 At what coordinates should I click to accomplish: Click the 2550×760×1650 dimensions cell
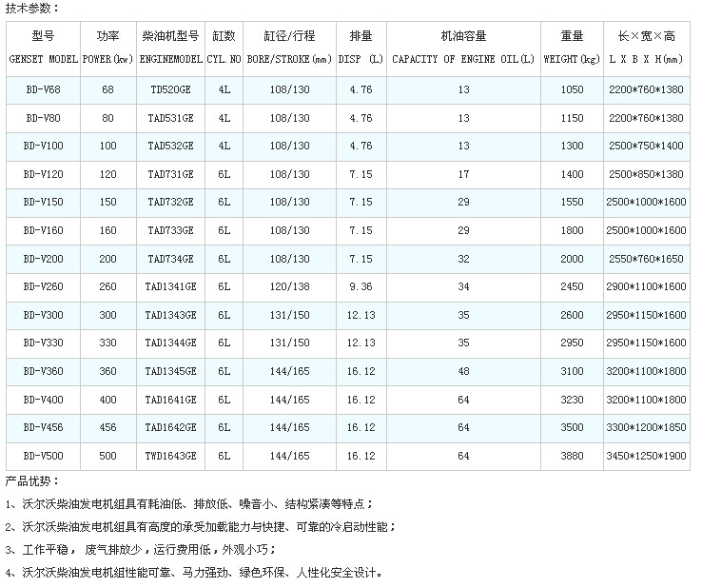[x=646, y=259]
